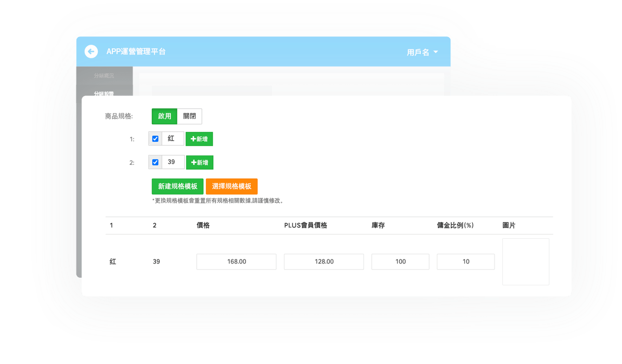Click the empty 圖片 upload box
Image resolution: width=622 pixels, height=364 pixels.
[x=525, y=262]
